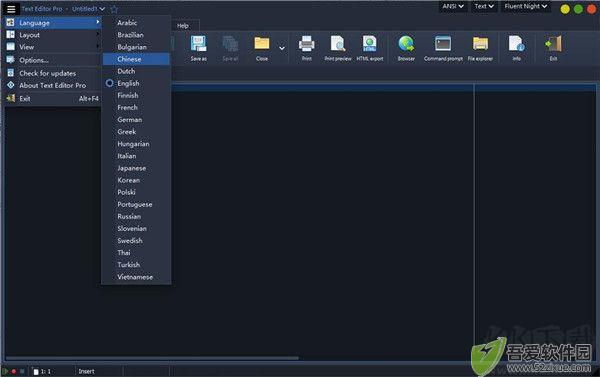
Task: Select Arabic in the language list
Action: (136, 23)
